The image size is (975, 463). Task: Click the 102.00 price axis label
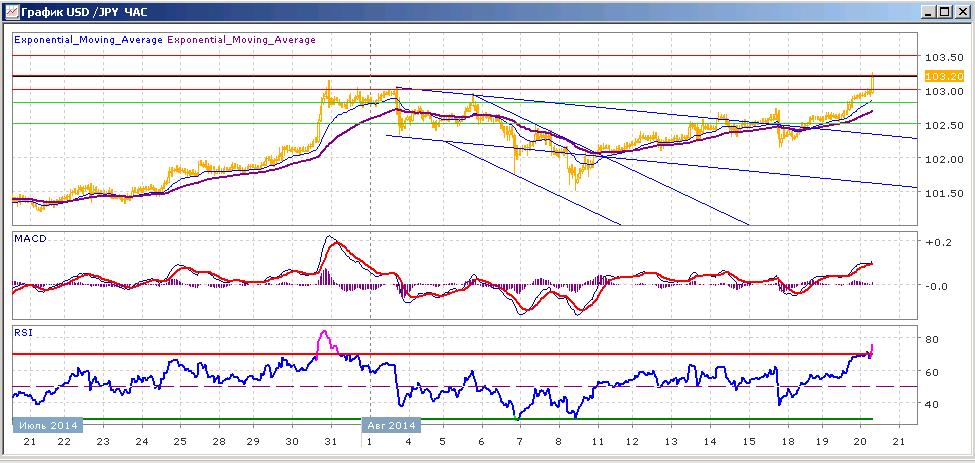[944, 159]
